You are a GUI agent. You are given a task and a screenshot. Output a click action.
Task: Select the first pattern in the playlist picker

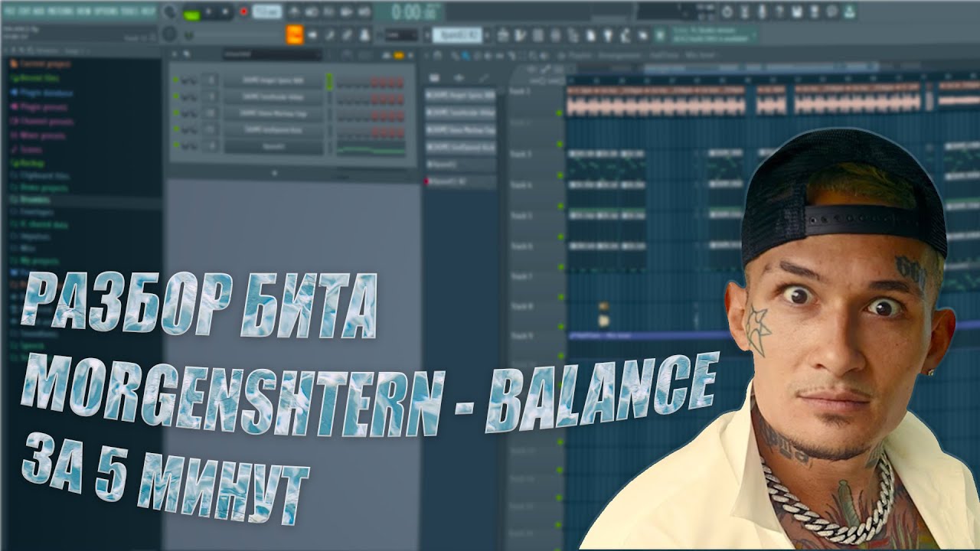pos(461,96)
